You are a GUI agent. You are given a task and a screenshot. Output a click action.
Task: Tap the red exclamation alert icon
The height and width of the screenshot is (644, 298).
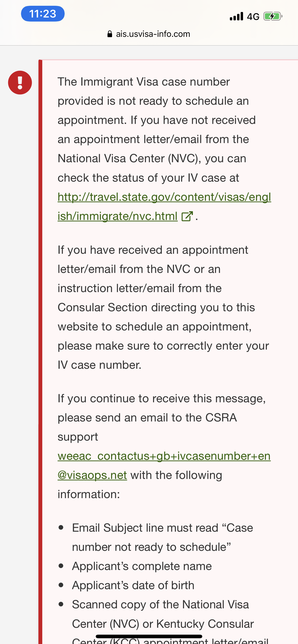click(x=20, y=82)
